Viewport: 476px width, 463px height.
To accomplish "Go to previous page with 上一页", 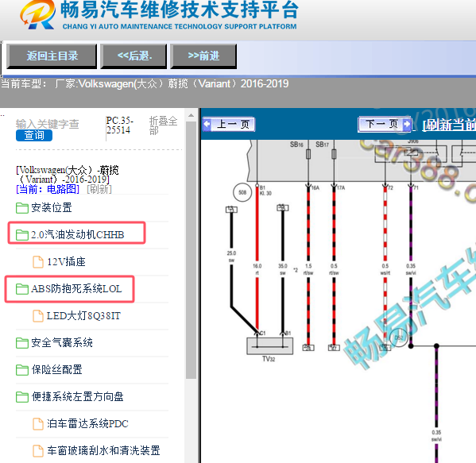I will pyautogui.click(x=229, y=124).
